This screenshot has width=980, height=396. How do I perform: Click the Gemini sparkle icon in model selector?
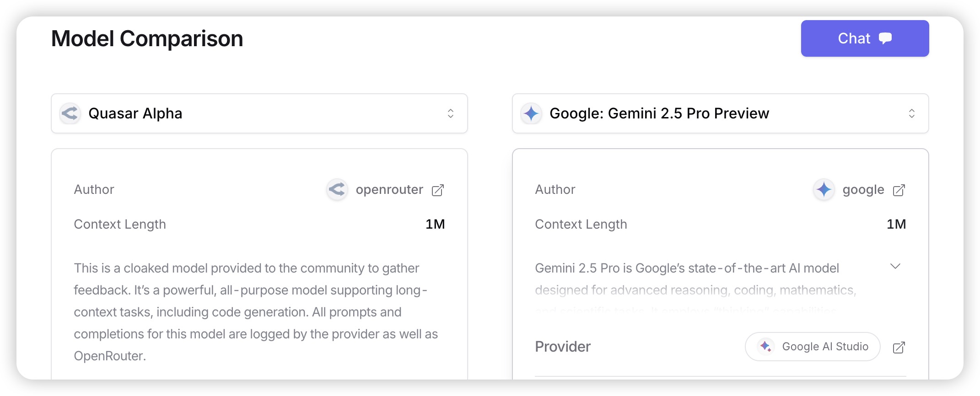point(531,113)
